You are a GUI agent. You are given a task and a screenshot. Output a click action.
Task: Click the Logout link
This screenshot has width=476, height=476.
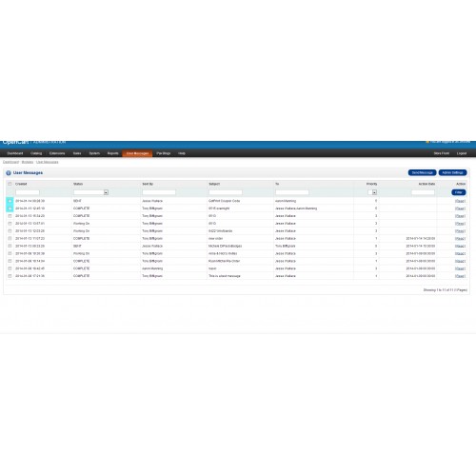point(462,153)
